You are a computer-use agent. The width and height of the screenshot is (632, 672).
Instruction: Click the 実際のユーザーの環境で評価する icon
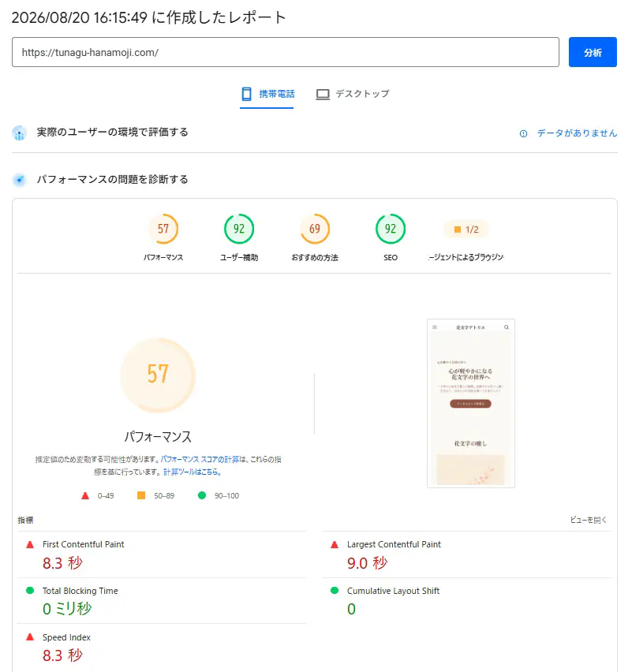pyautogui.click(x=19, y=133)
